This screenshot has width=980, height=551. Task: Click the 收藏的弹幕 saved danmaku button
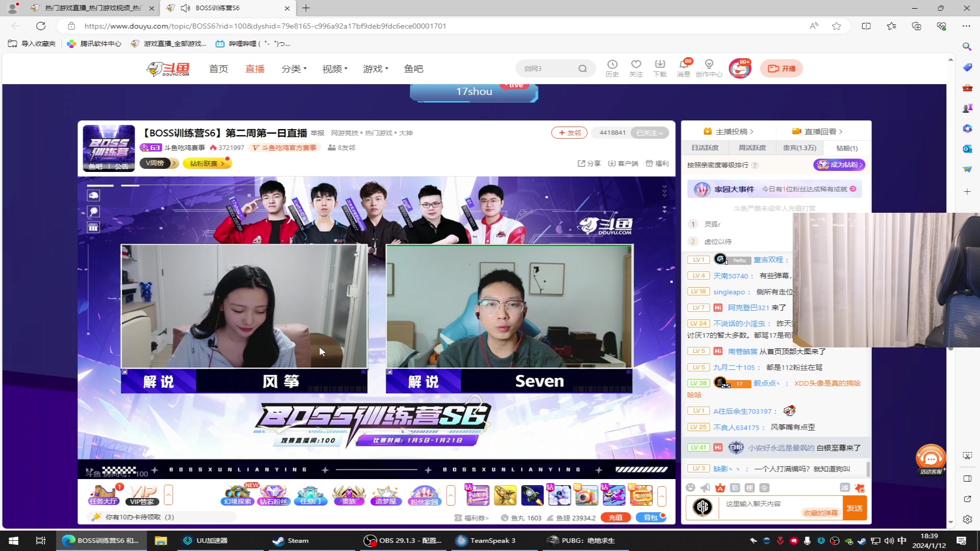click(820, 513)
